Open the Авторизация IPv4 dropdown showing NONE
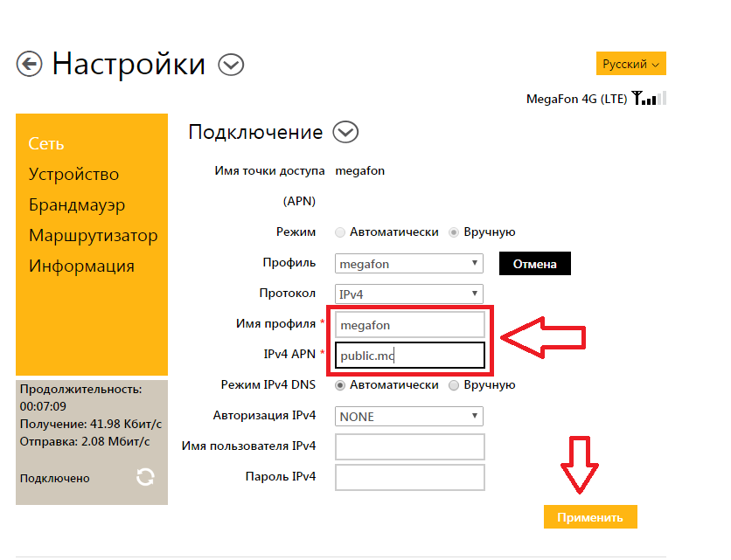731x560 pixels. click(409, 417)
